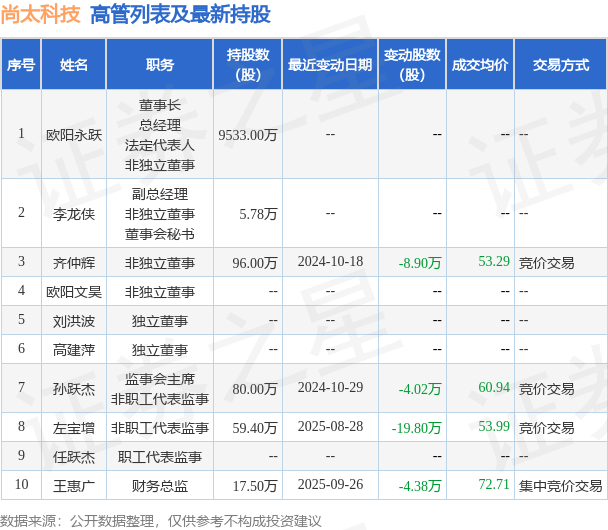Click the 最近变动日期 column header
Screen dimensions: 608x530
[330, 64]
